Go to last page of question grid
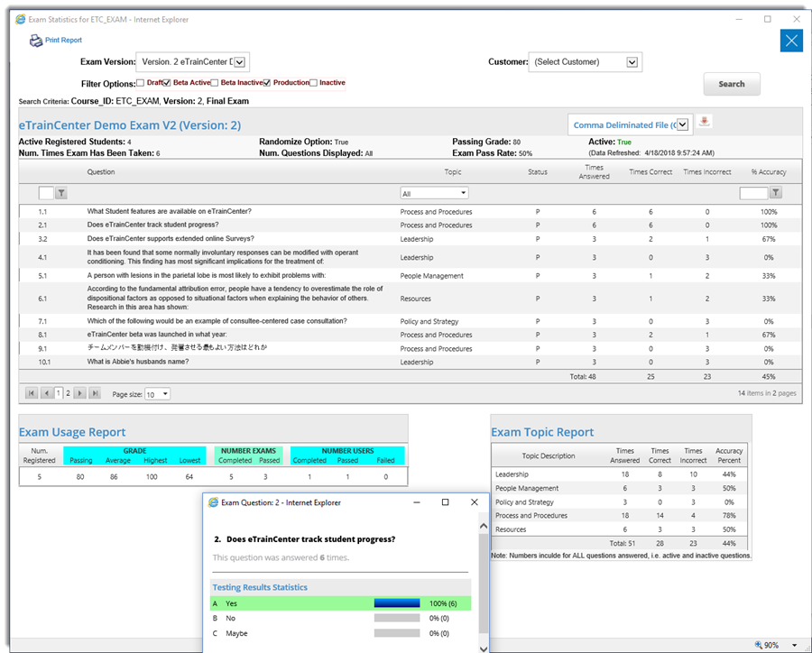The width and height of the screenshot is (812, 653). click(x=95, y=393)
